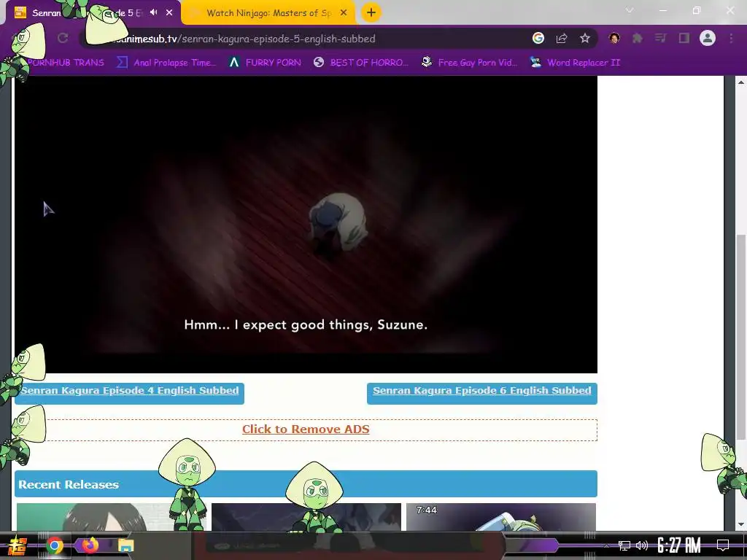Image resolution: width=747 pixels, height=560 pixels.
Task: Open Chrome from the taskbar
Action: tap(54, 545)
